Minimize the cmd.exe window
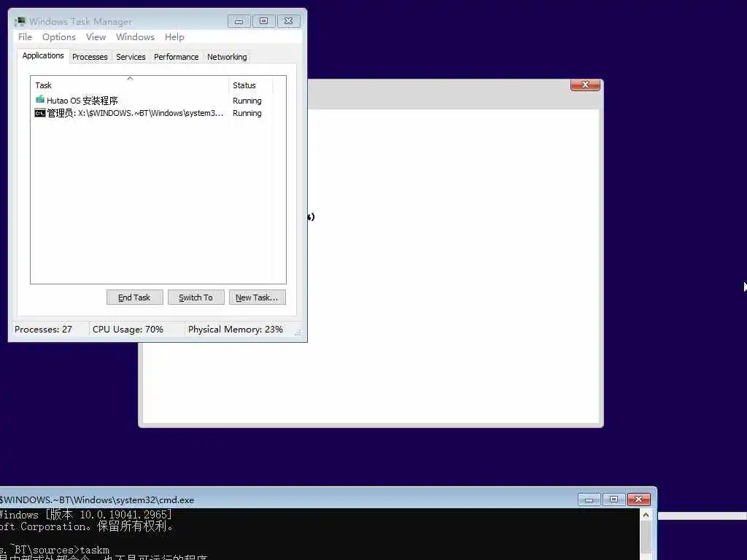This screenshot has height=560, width=747. coord(589,499)
